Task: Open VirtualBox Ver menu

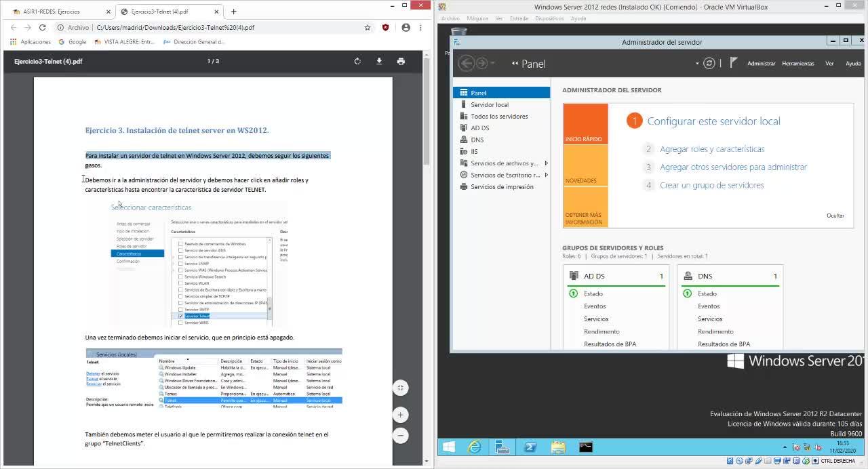Action: tap(499, 18)
